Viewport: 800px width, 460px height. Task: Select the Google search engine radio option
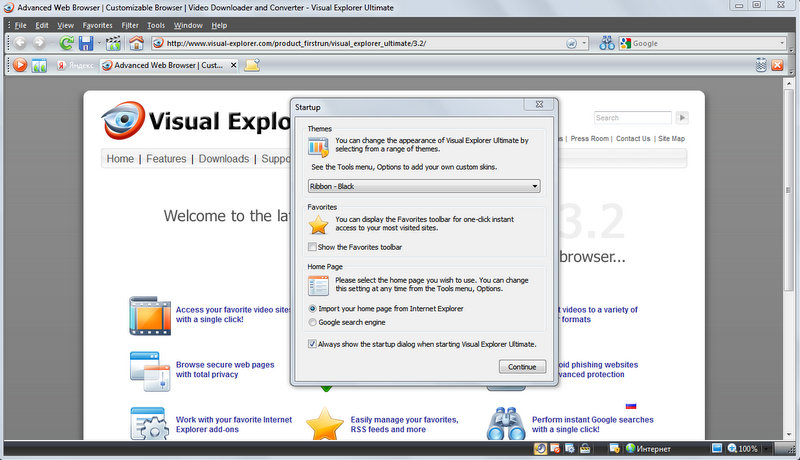pyautogui.click(x=312, y=322)
